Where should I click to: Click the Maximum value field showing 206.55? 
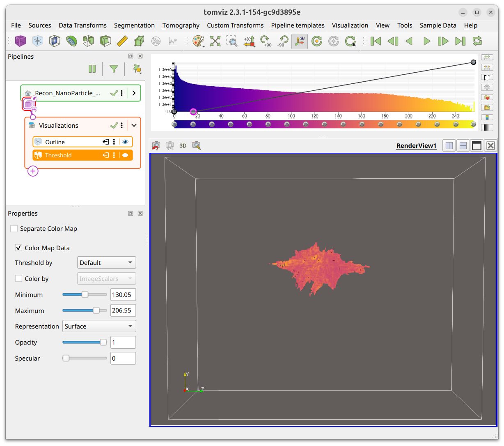click(x=123, y=310)
